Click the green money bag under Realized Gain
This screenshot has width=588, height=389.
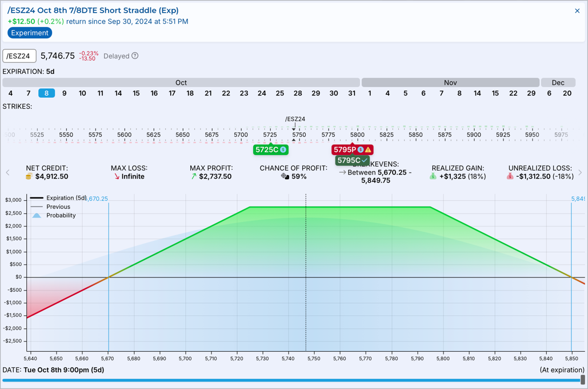pos(433,177)
